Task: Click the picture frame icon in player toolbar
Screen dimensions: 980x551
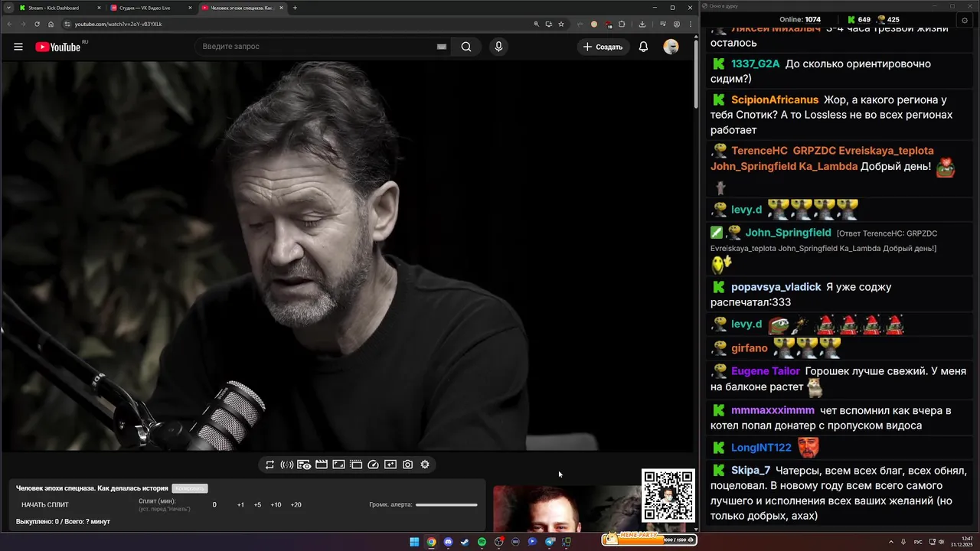Action: coord(338,465)
